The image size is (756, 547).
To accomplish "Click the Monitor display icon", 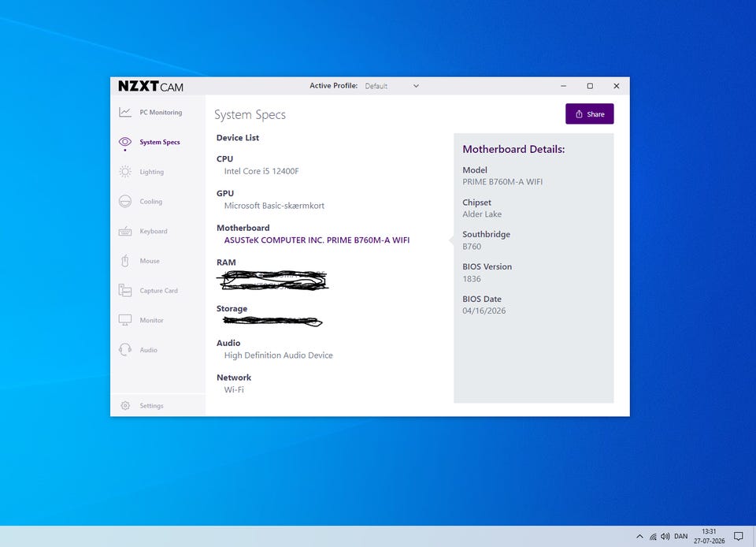I will tap(125, 320).
